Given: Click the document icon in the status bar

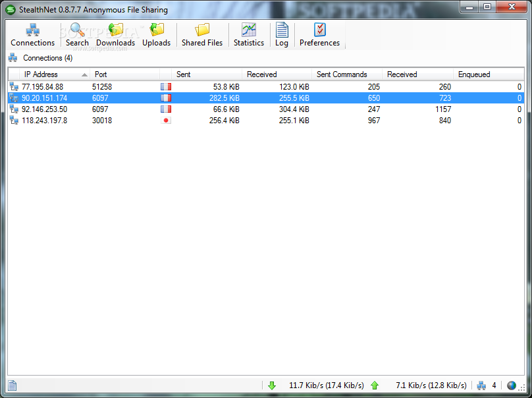Looking at the screenshot, I should pos(13,385).
